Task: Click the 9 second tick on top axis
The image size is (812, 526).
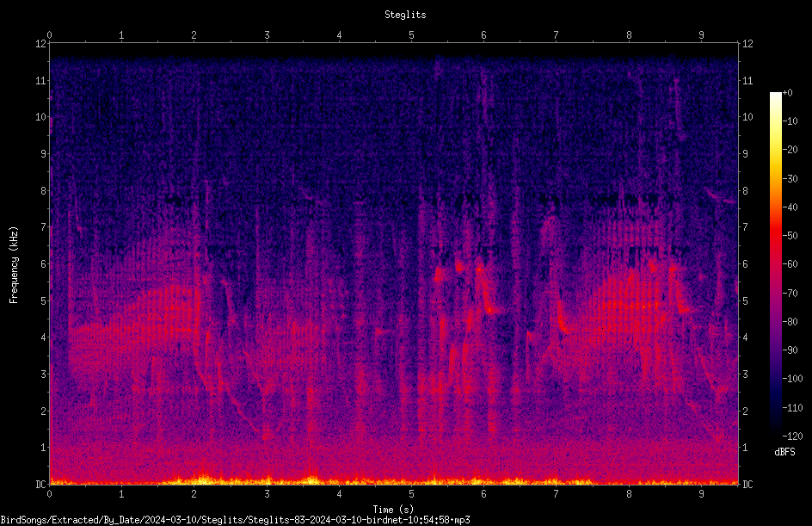Action: (x=701, y=34)
